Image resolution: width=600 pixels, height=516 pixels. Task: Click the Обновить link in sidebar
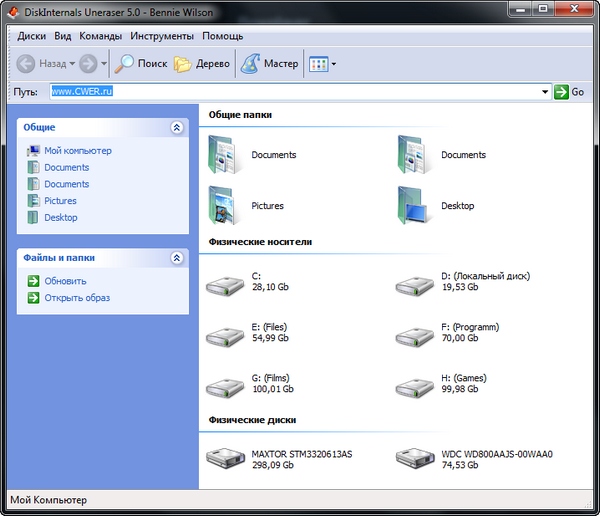[x=65, y=281]
